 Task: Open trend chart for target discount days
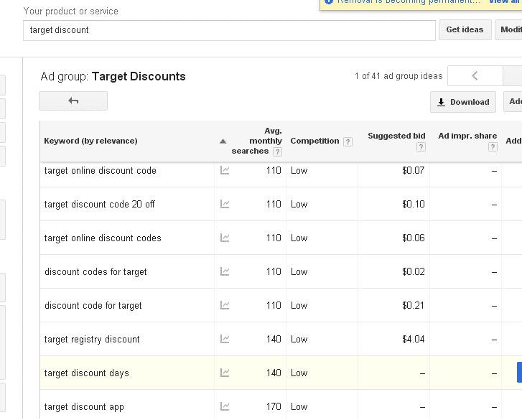pyautogui.click(x=225, y=373)
